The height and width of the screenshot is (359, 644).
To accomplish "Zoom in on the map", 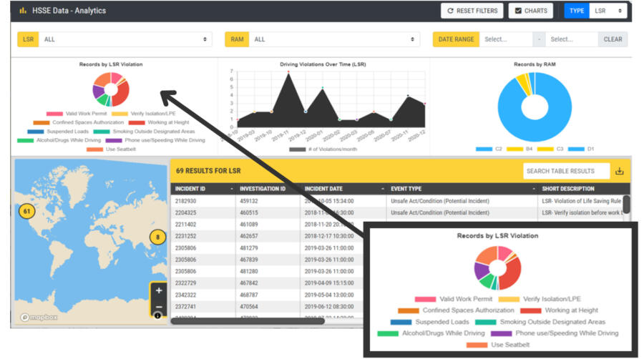I will tap(159, 291).
